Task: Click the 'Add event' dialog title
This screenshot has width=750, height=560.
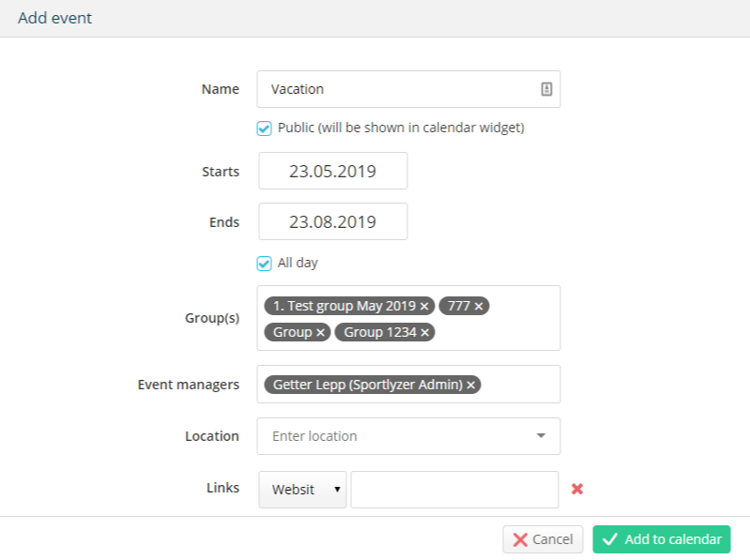Action: pyautogui.click(x=55, y=18)
